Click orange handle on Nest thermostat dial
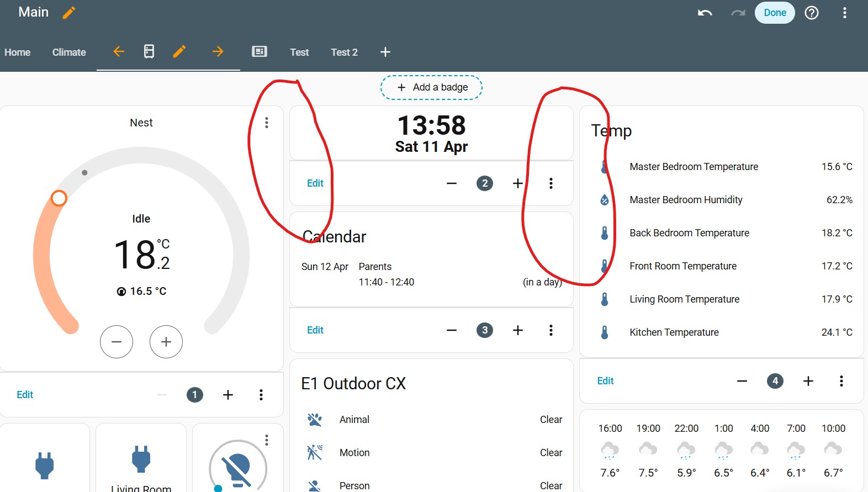 tap(59, 198)
